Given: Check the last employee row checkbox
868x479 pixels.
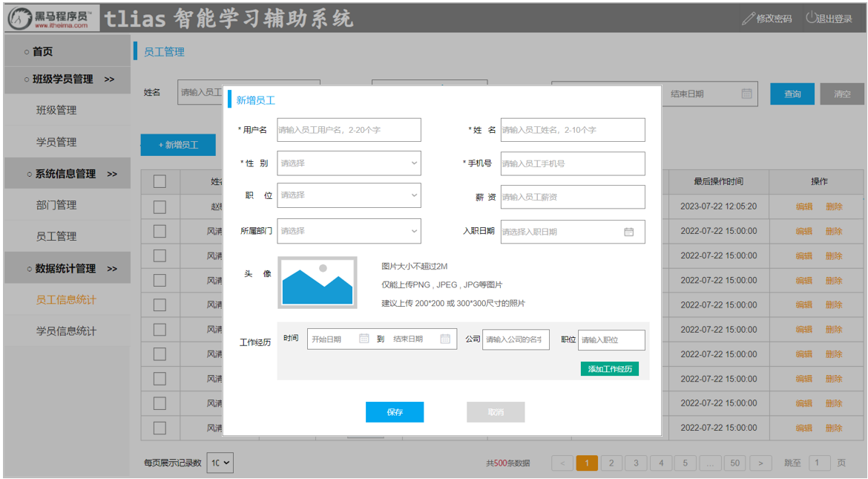Looking at the screenshot, I should tap(160, 428).
